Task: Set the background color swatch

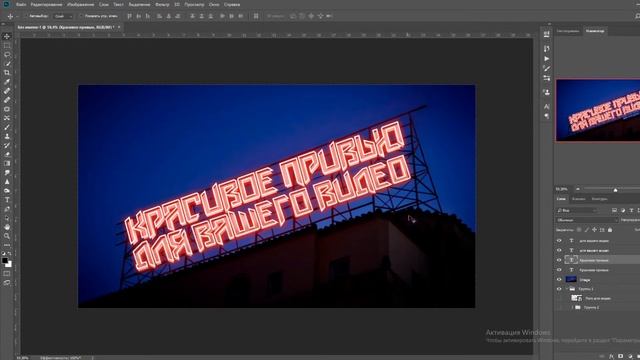Action: click(9, 264)
